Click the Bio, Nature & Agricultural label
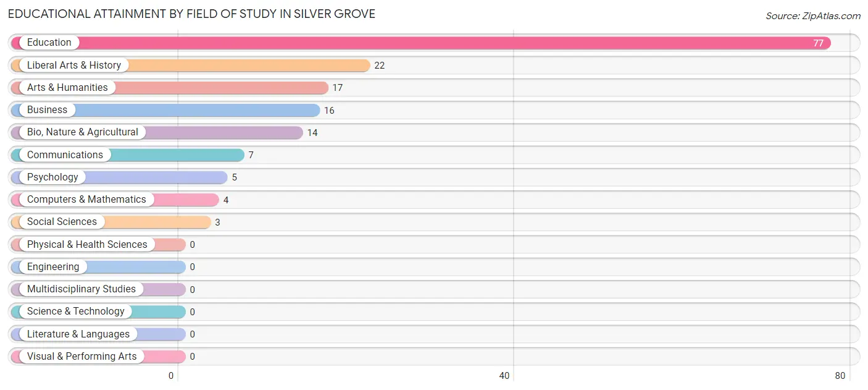 click(83, 132)
